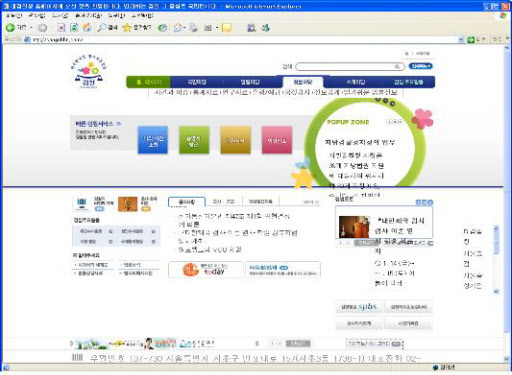This screenshot has width=512, height=375.
Task: Click the Stop loading toolbar icon
Action: point(61,28)
